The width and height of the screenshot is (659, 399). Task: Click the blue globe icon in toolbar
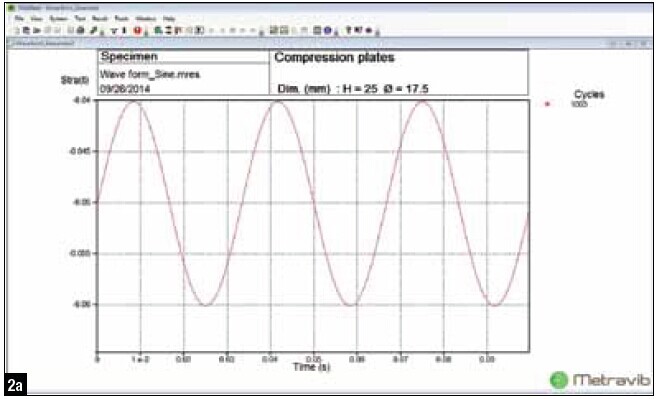(328, 30)
